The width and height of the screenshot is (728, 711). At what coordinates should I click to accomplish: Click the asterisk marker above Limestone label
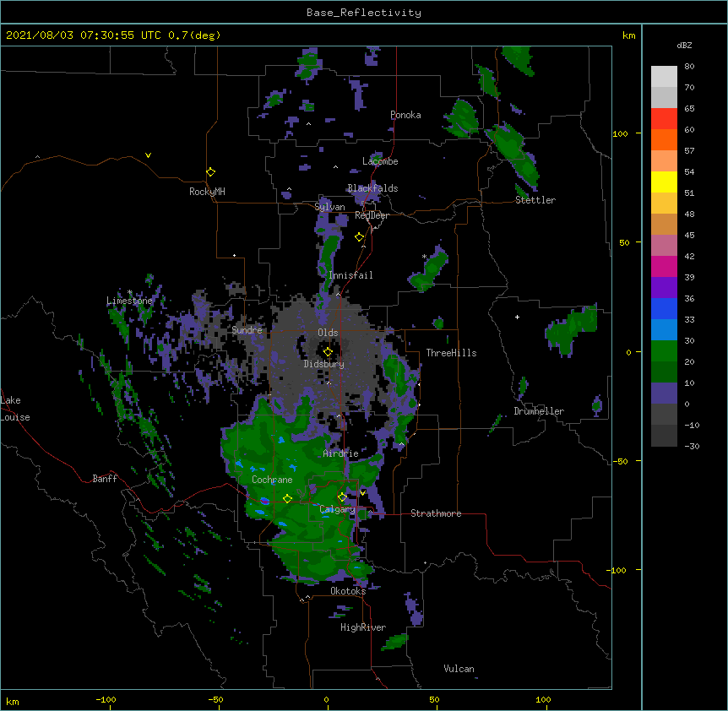[130, 292]
